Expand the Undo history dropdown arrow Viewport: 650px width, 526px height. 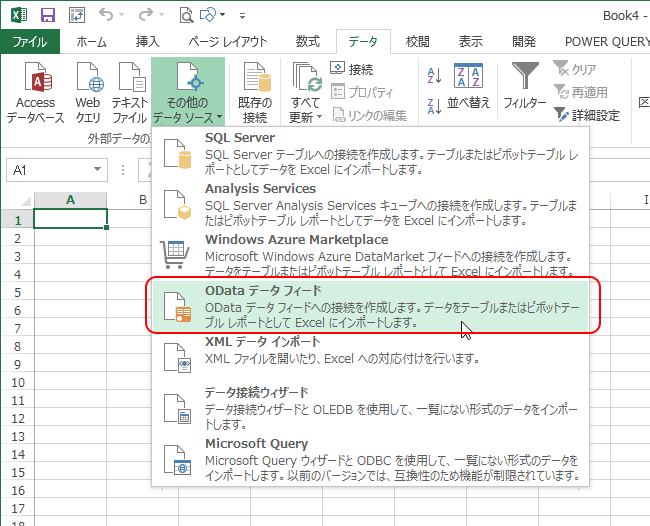(121, 15)
